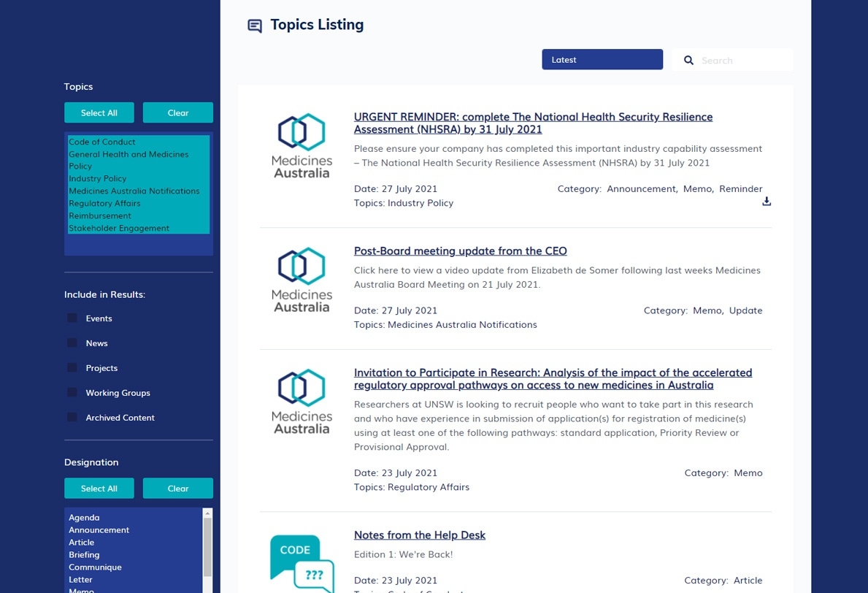Viewport: 868px width, 593px height.
Task: Select Announcement in Designation list
Action: [x=134, y=530]
